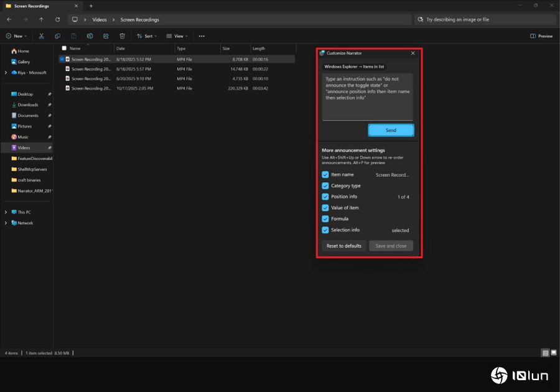Click the Copy icon in toolbar

pyautogui.click(x=58, y=36)
